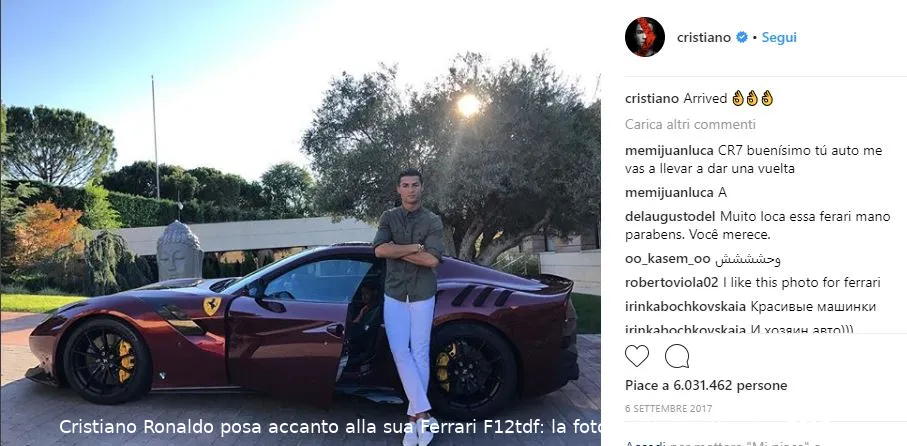View likes list Piace a 6.031.462 persone
Screen dimensions: 907x446
coord(706,386)
